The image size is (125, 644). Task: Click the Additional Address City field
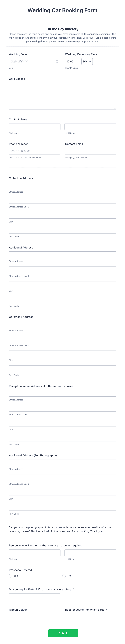pos(62,284)
